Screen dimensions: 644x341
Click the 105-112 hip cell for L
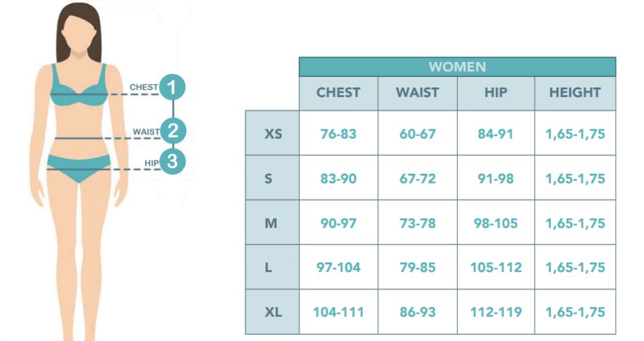point(496,268)
